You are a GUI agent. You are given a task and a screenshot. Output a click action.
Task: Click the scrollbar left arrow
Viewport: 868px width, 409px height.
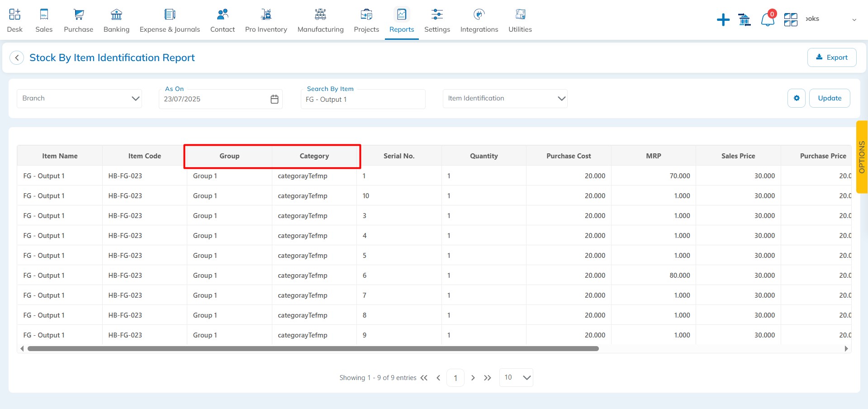pyautogui.click(x=22, y=349)
